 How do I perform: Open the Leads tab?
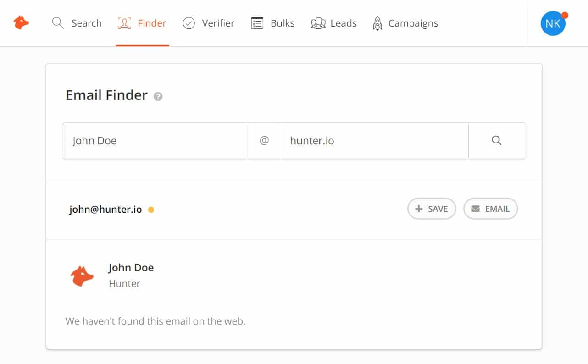334,23
